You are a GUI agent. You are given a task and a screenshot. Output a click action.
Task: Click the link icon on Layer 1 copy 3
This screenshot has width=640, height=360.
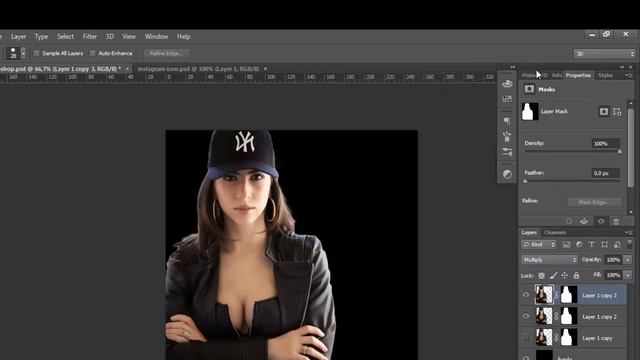(556, 295)
